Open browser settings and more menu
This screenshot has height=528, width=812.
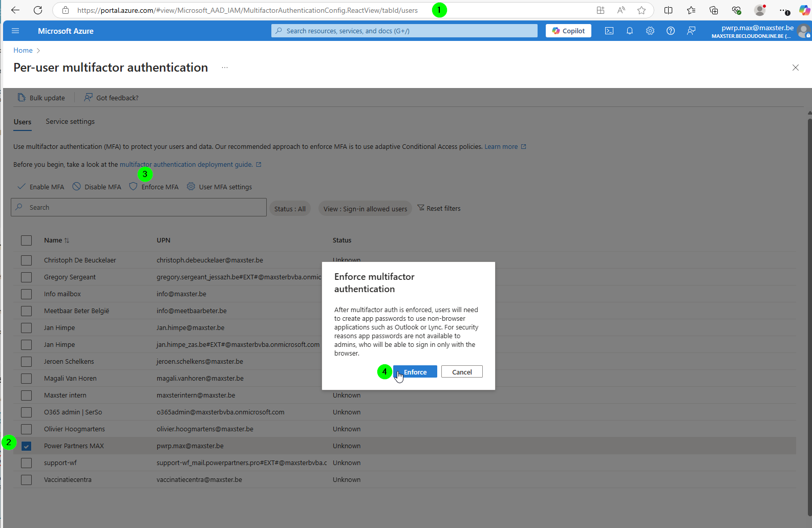[x=783, y=10]
